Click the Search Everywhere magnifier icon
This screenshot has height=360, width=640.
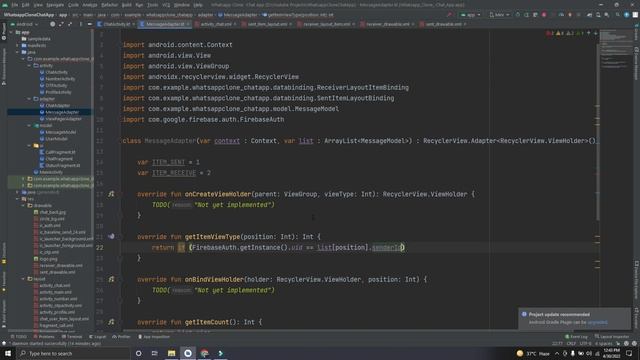618,15
